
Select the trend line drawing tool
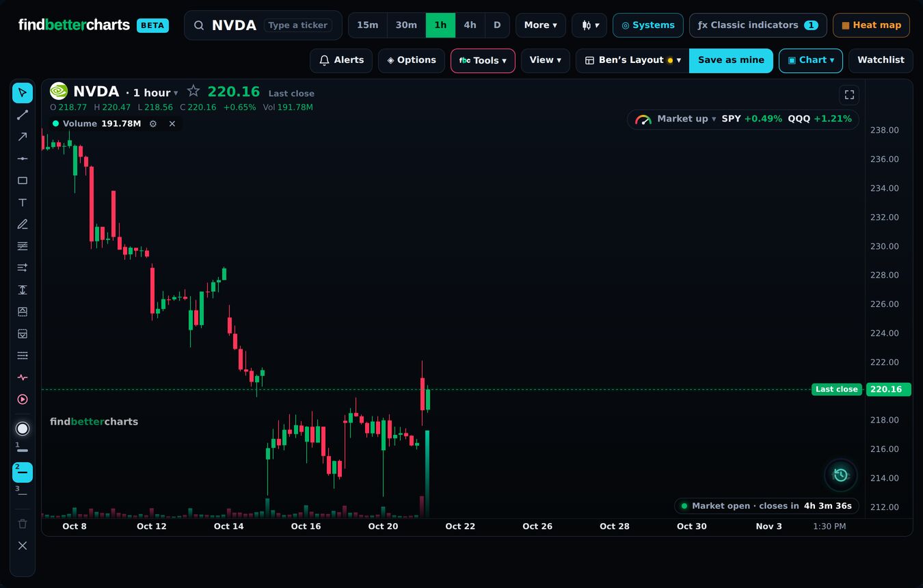pos(23,115)
